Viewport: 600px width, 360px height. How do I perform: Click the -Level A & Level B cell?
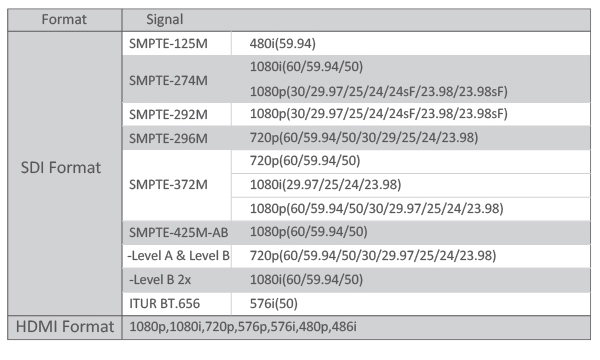point(177,256)
